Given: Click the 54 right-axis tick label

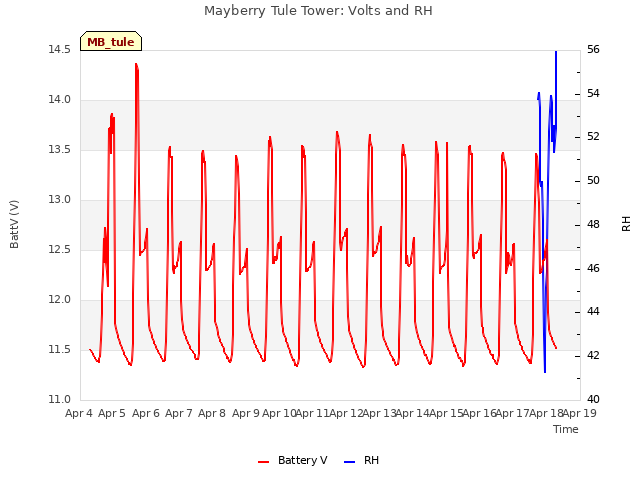Looking at the screenshot, I should [x=593, y=93].
